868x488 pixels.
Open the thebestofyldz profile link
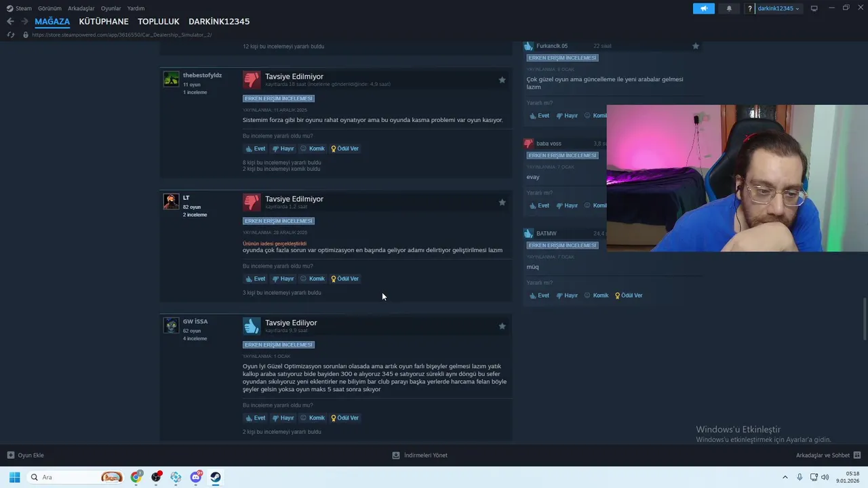(x=202, y=75)
